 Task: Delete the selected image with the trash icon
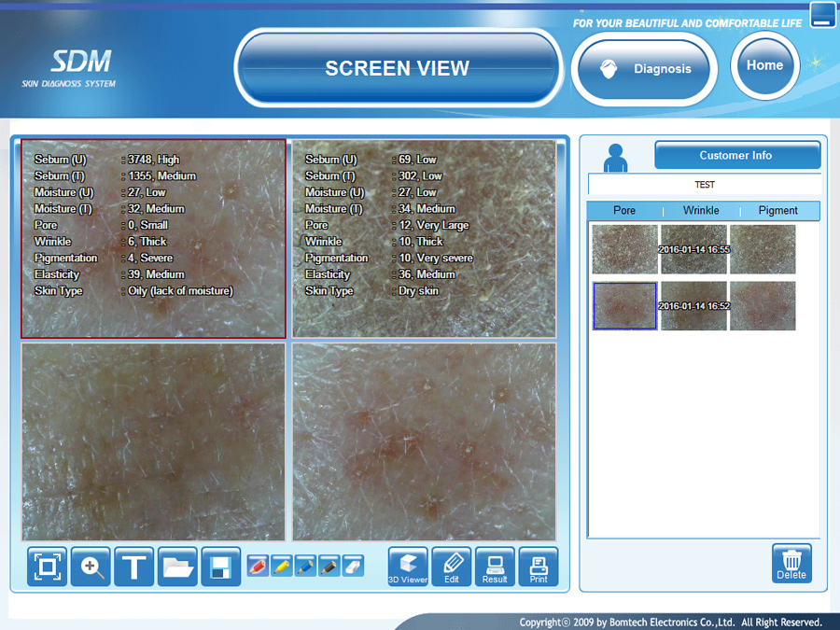pyautogui.click(x=791, y=564)
